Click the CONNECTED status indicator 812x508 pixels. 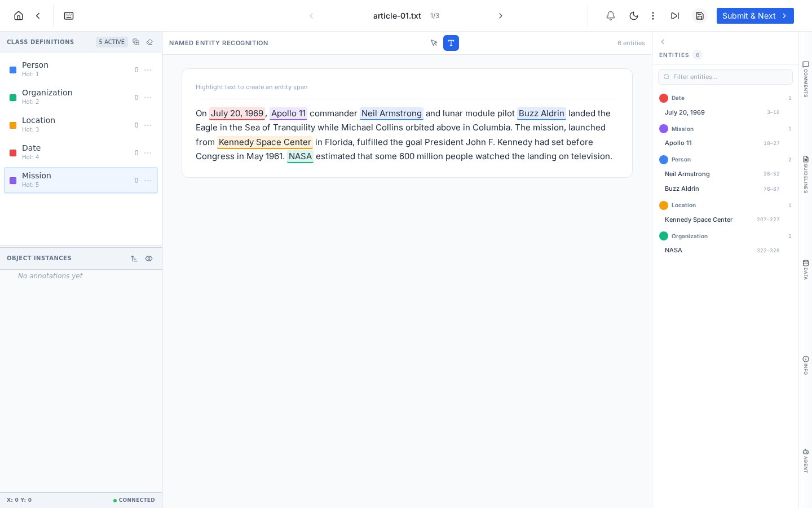[134, 500]
